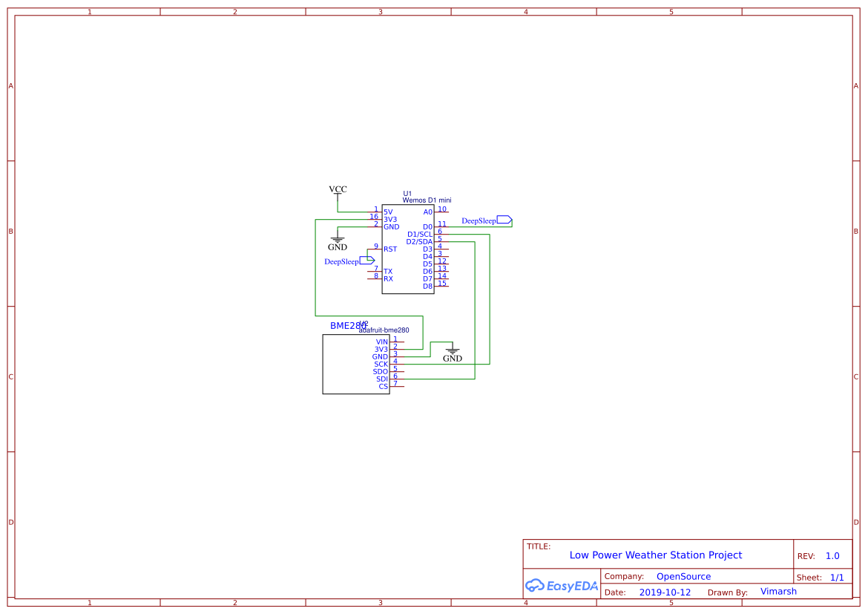868x614 pixels.
Task: Click the D5 pin label
Action: click(428, 264)
